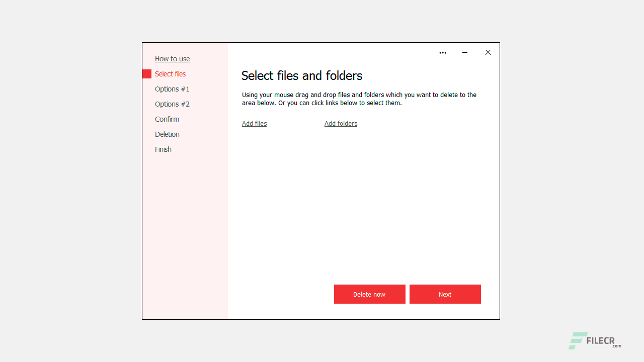644x362 pixels.
Task: Open the ellipsis options menu
Action: [x=443, y=52]
